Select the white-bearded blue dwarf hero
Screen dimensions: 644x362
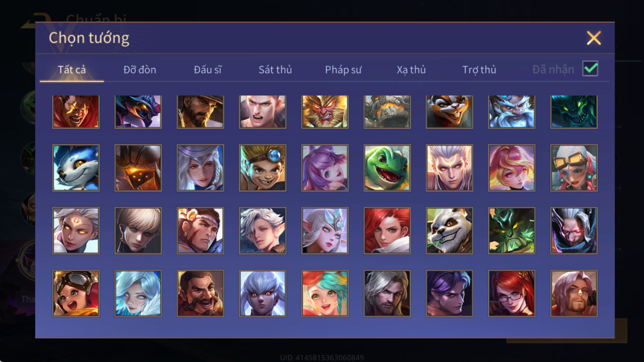point(512,111)
